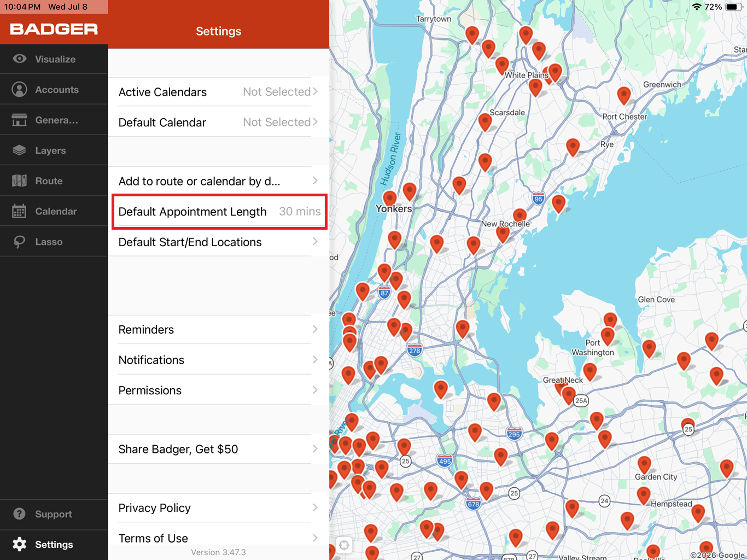The width and height of the screenshot is (747, 560).
Task: Go to the Accounts section
Action: pos(54,90)
